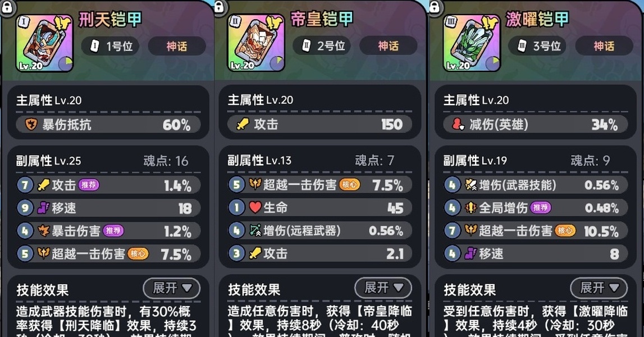Click the 激曜铠甲 armor card icon

pyautogui.click(x=472, y=44)
